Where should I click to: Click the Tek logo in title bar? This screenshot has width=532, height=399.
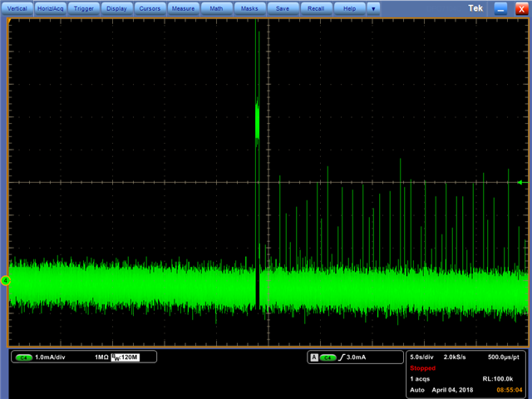475,8
